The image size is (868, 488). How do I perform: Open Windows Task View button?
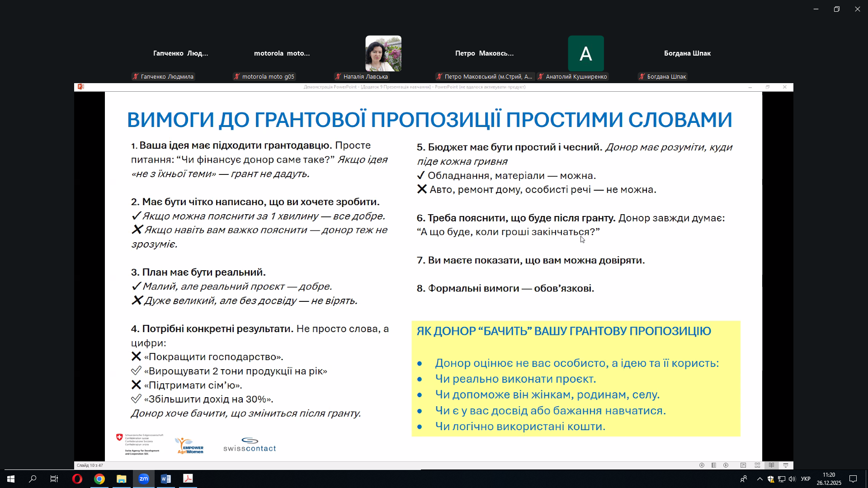54,479
